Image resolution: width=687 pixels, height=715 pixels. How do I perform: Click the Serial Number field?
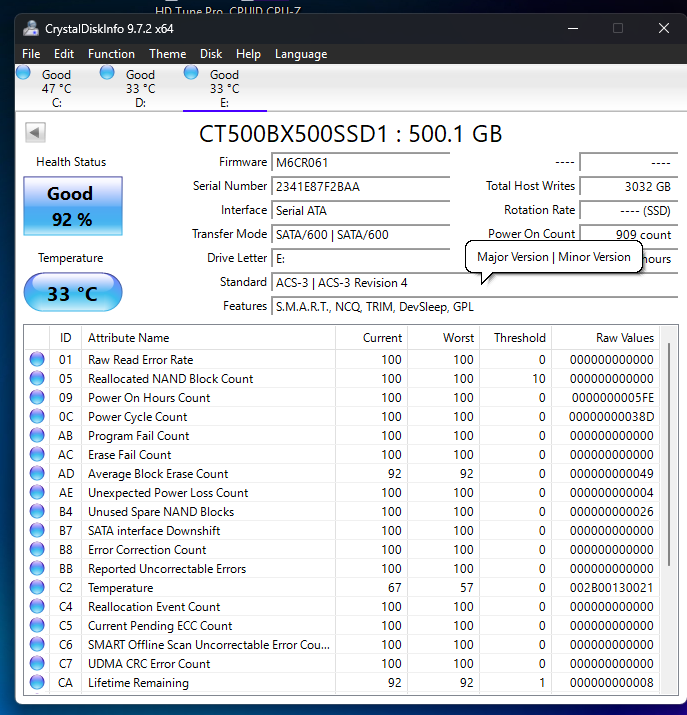[x=361, y=187]
